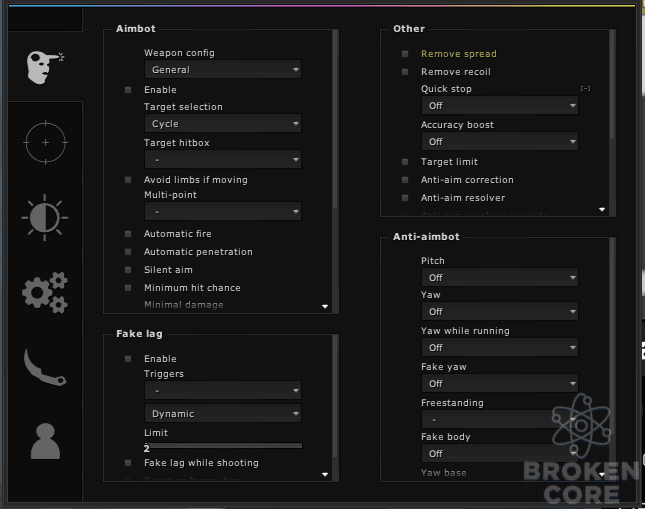645x509 pixels.
Task: Open Quick stop Off dropdown
Action: point(500,106)
